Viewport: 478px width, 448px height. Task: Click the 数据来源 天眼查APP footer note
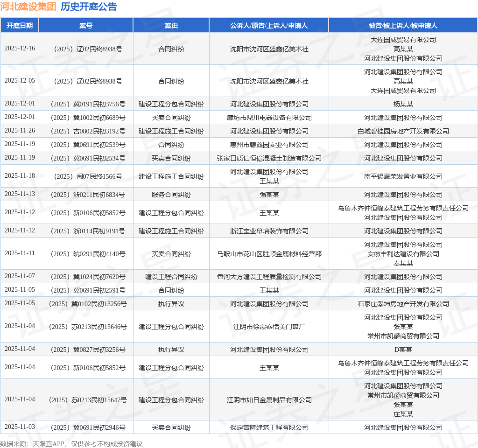71,444
